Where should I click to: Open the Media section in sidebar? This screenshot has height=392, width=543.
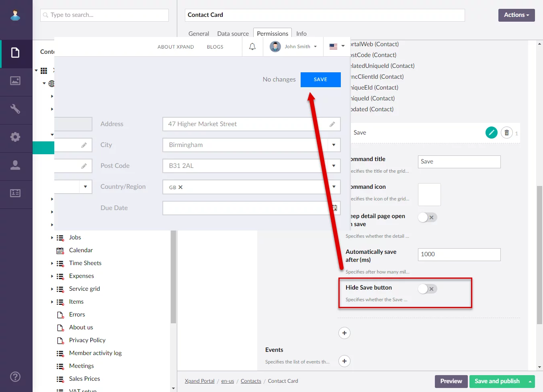click(15, 81)
